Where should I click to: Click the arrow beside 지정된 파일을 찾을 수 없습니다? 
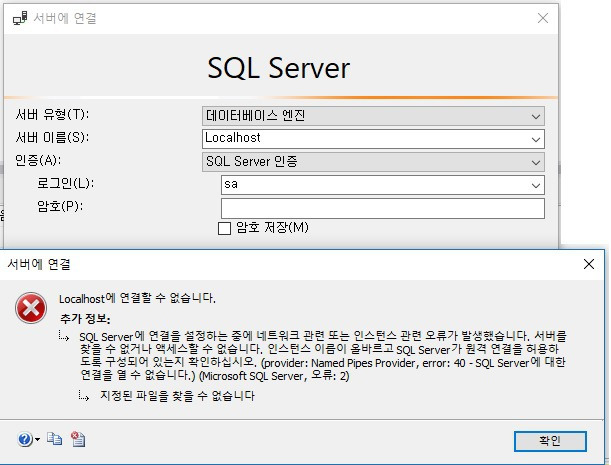point(83,396)
